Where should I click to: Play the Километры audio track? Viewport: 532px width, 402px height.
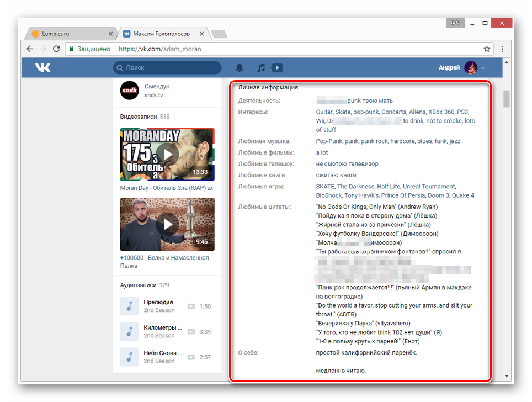129,331
